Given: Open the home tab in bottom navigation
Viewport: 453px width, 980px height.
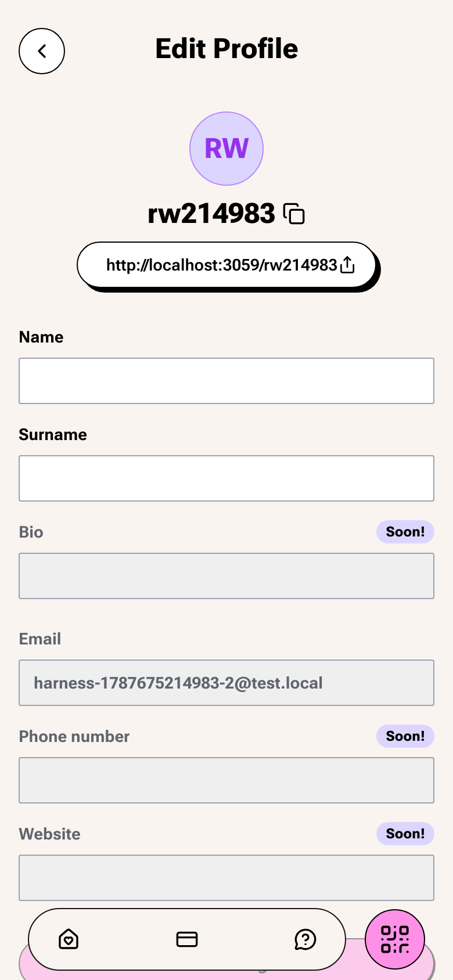Looking at the screenshot, I should click(69, 939).
